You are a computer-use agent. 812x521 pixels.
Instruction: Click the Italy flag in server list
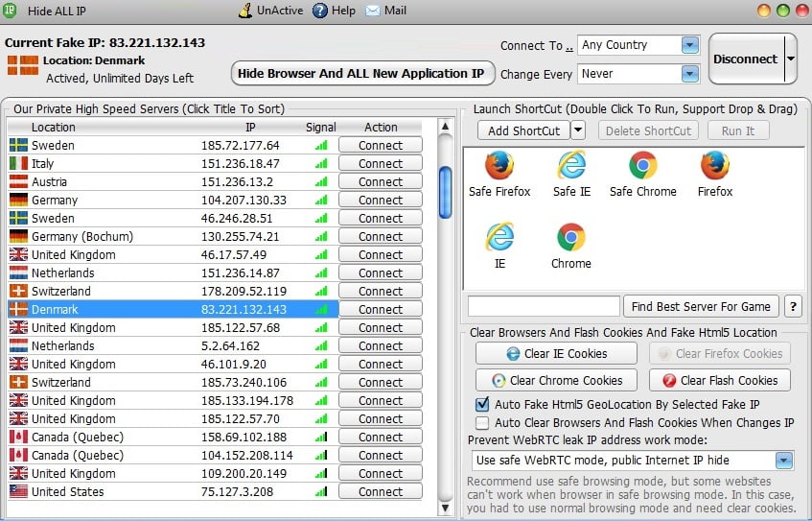click(18, 163)
